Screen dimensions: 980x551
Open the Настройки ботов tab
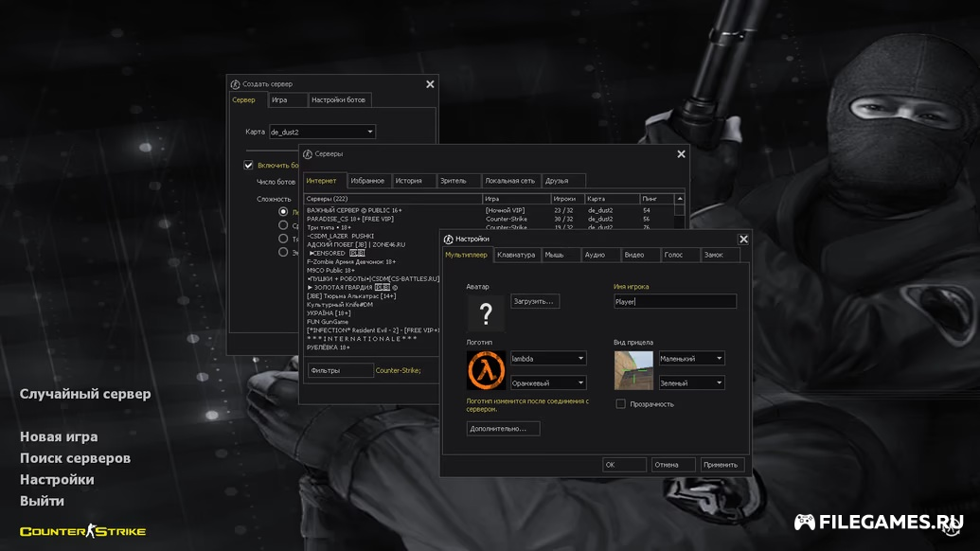click(338, 100)
